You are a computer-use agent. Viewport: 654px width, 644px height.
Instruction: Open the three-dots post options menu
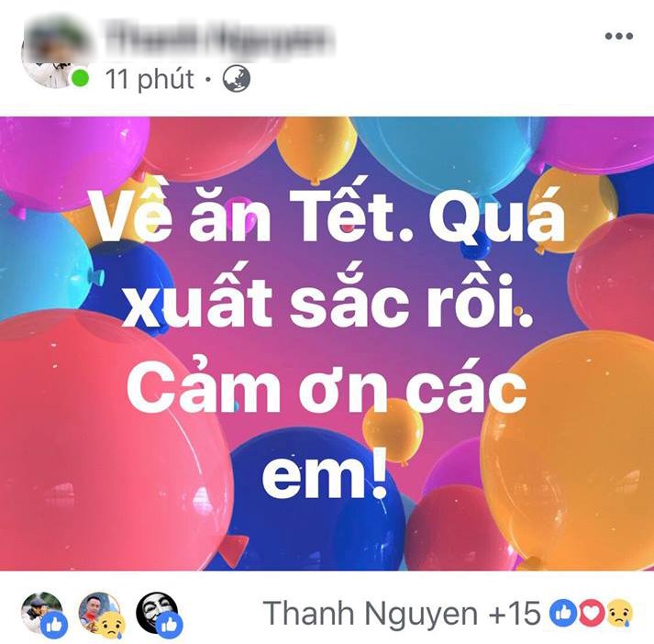tap(619, 37)
